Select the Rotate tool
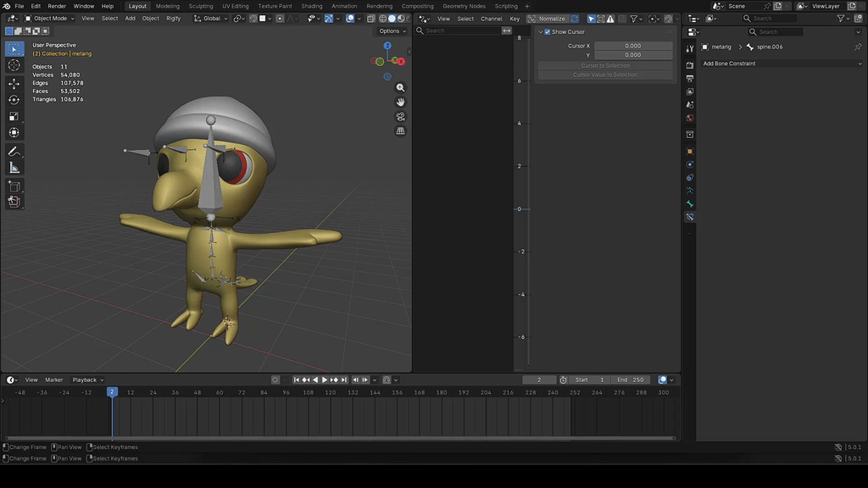The image size is (868, 488). click(14, 100)
